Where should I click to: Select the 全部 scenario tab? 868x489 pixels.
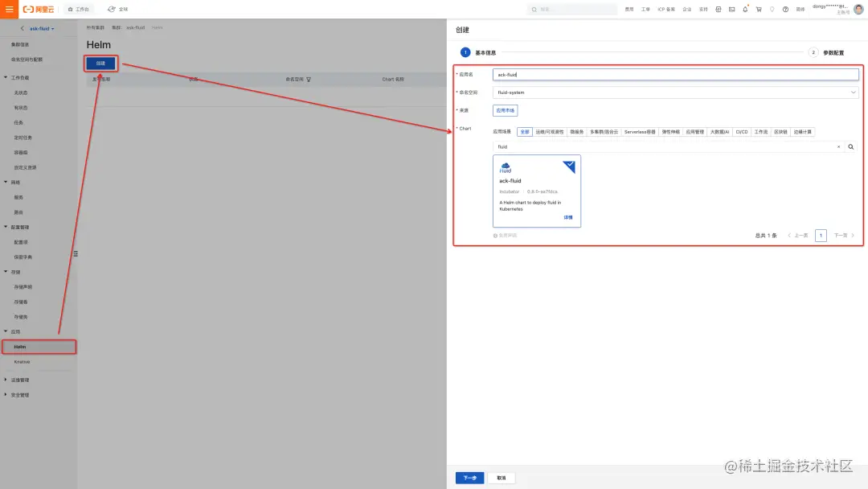524,132
